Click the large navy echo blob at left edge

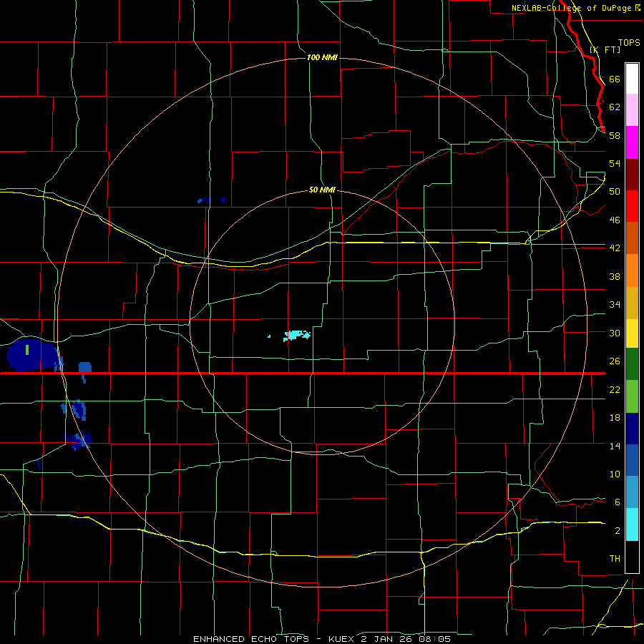coord(33,355)
